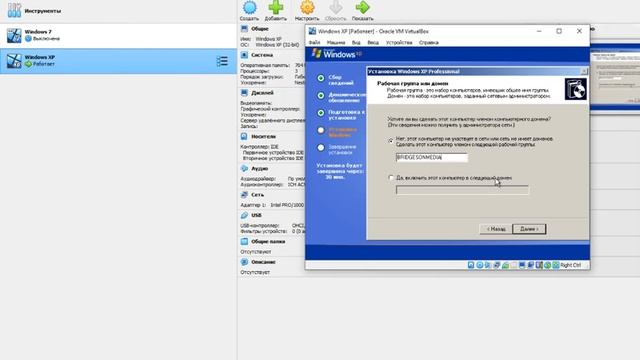Click the Windows 7 Выключена list entry text

click(42, 35)
